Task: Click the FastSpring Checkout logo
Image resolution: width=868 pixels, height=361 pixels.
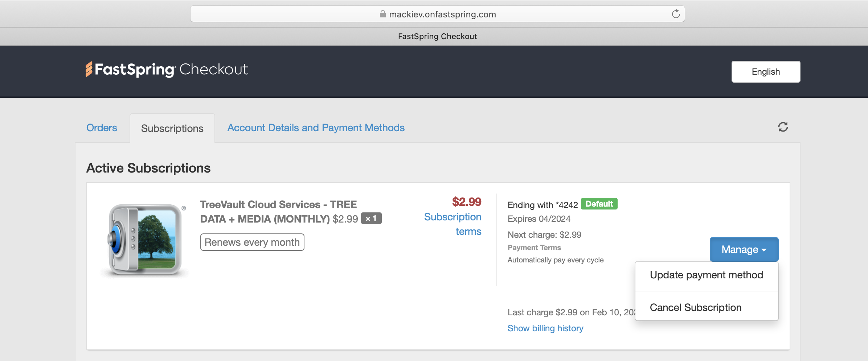Action: tap(167, 70)
